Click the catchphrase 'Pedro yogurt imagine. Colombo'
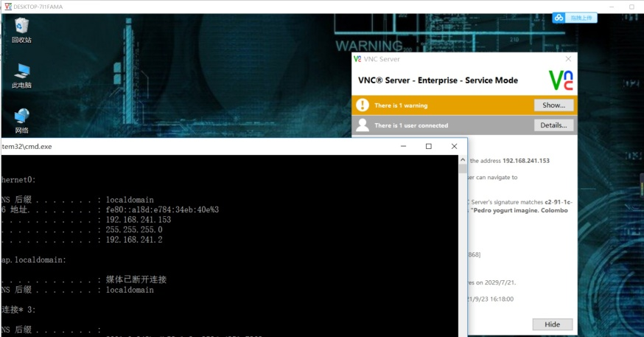The image size is (644, 337). (519, 210)
